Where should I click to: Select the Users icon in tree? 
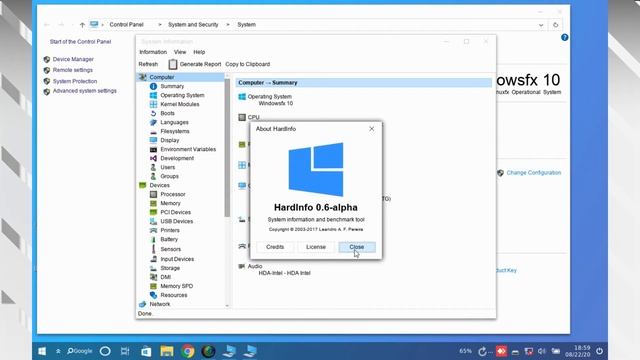click(x=153, y=167)
